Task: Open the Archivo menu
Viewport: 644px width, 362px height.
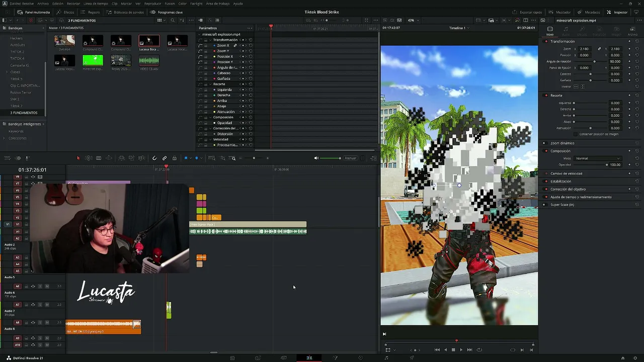Action: [x=43, y=4]
